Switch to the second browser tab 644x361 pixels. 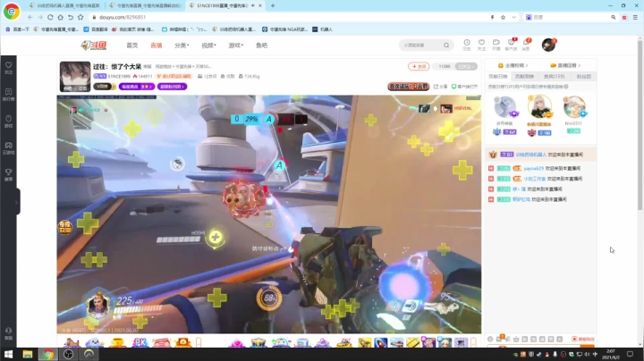point(145,5)
